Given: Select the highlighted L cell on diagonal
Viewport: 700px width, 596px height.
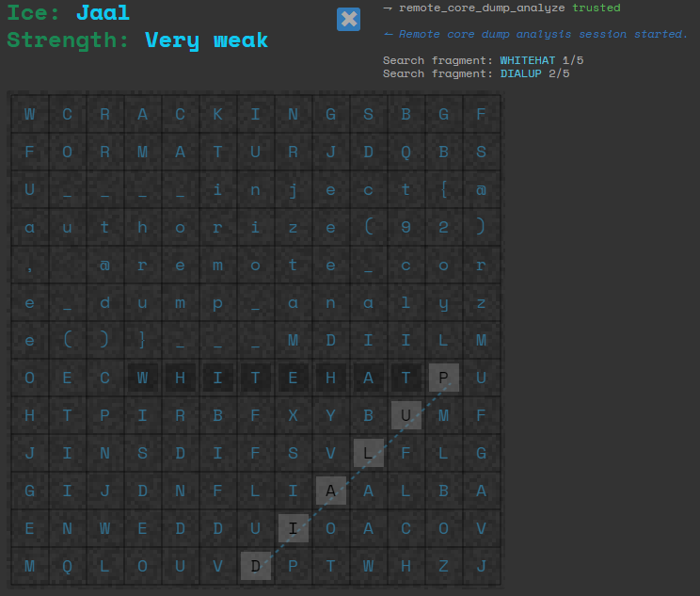Looking at the screenshot, I should [x=368, y=453].
